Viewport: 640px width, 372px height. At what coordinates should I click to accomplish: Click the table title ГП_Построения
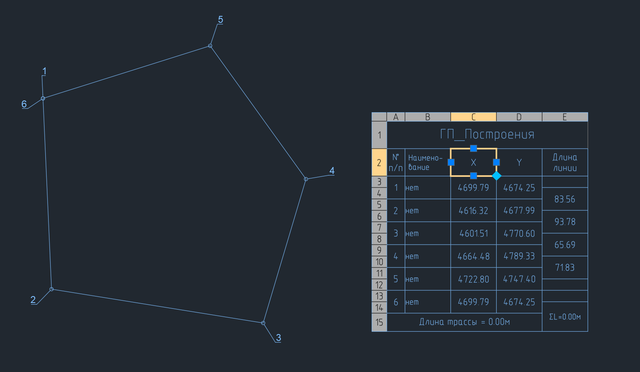487,135
